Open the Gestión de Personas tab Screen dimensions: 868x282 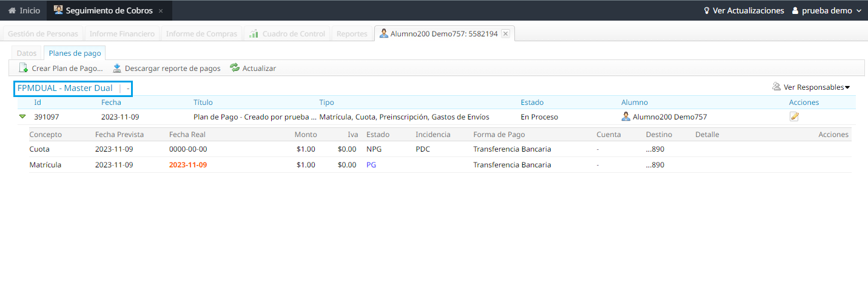[42, 34]
